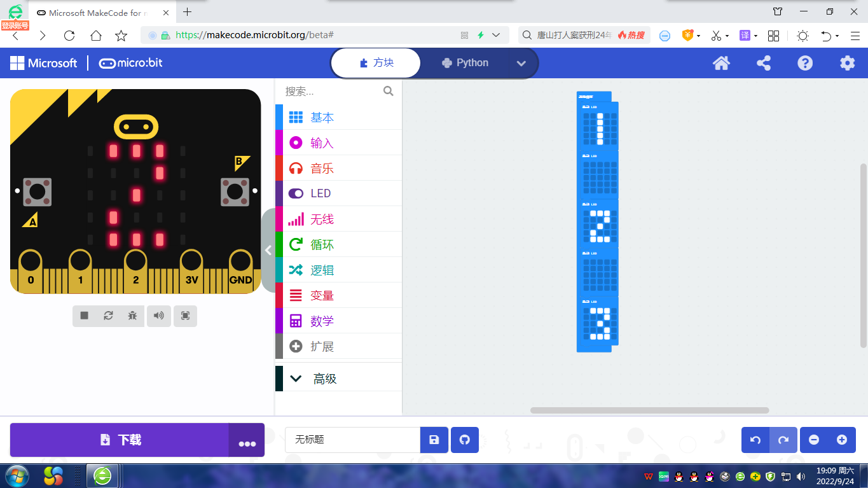Open the settings gear menu
Viewport: 868px width, 488px height.
click(x=847, y=63)
